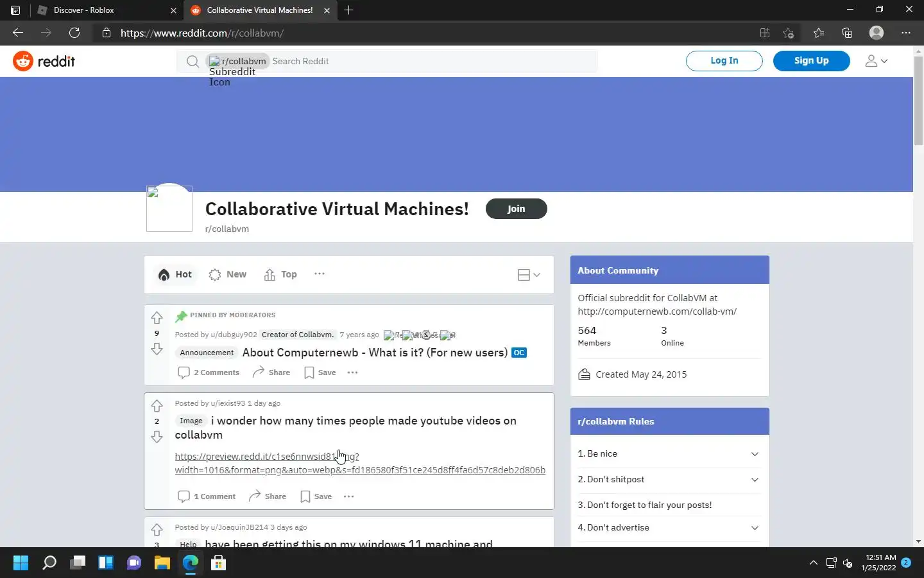Viewport: 924px width, 578px height.
Task: Click the community avatar thumbnail
Action: [x=169, y=209]
